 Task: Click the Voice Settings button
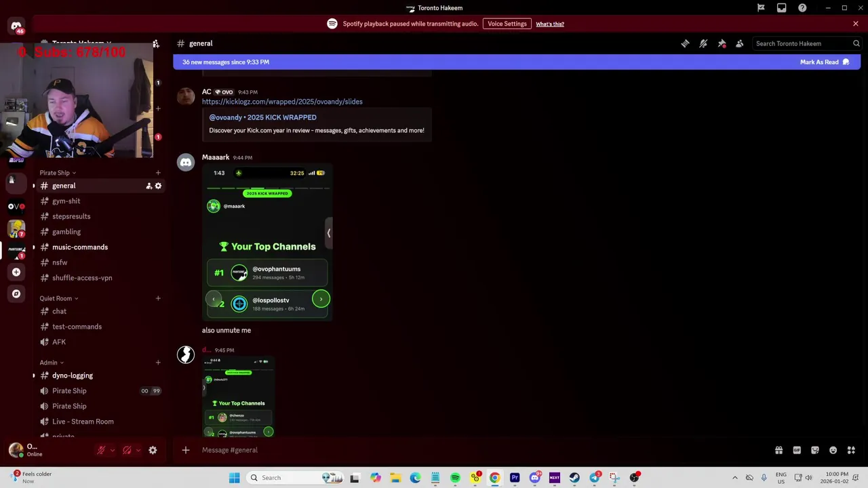[x=507, y=24]
